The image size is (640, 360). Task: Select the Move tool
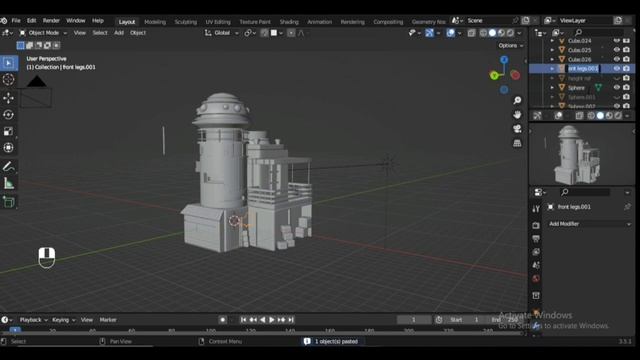(x=8, y=98)
